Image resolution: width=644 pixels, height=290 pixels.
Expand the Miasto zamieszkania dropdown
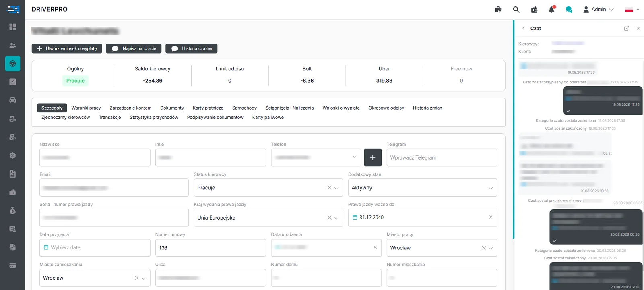click(143, 278)
